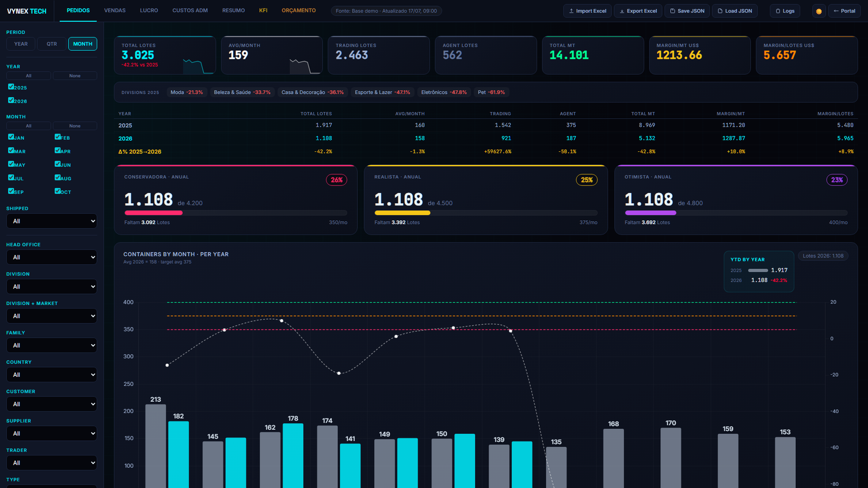The height and width of the screenshot is (488, 868).
Task: Click the VYNEX TECH logo
Action: (x=27, y=11)
